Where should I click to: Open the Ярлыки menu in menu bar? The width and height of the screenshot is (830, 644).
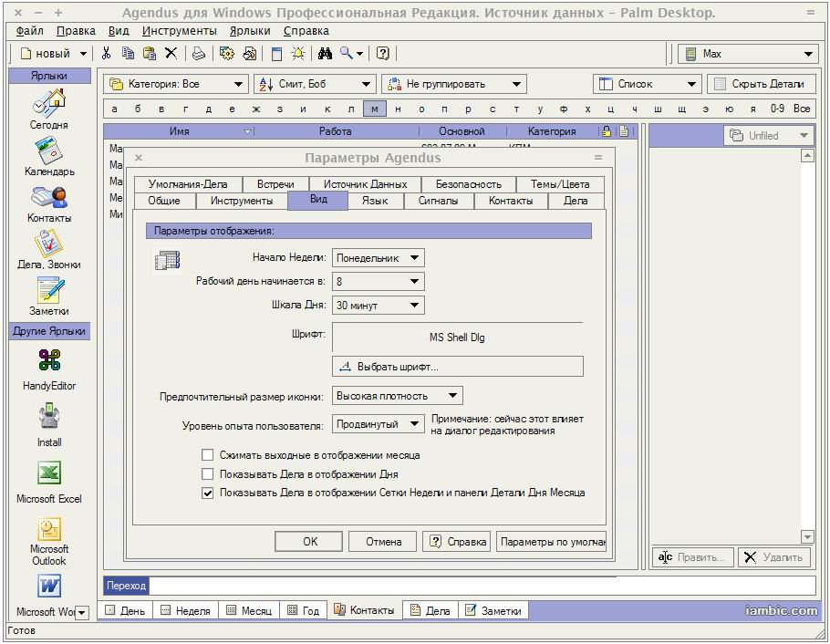tap(250, 31)
